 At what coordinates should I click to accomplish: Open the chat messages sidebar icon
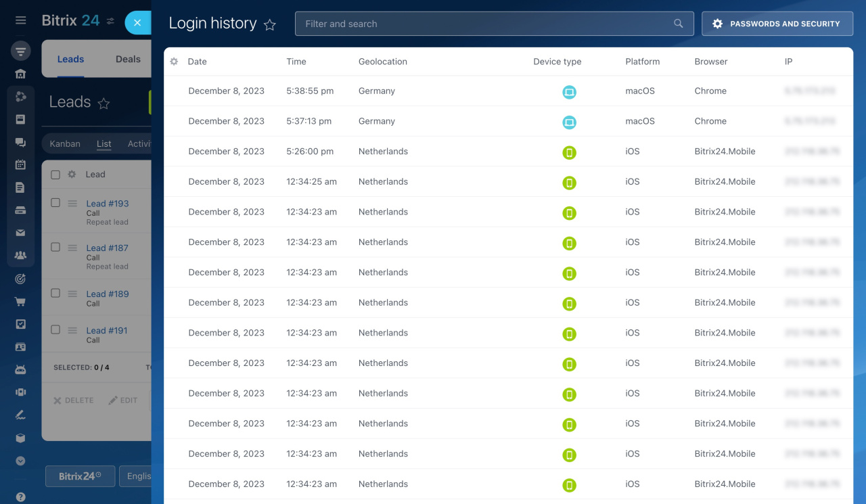[20, 142]
